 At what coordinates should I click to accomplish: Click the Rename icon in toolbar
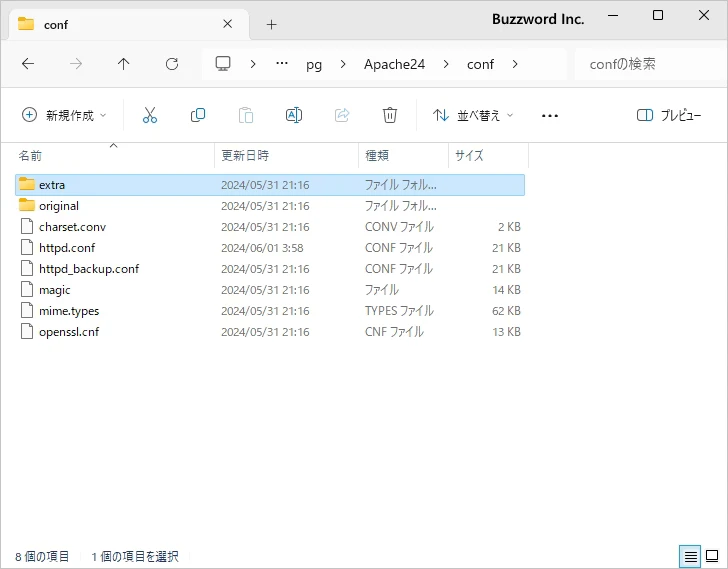click(x=294, y=115)
